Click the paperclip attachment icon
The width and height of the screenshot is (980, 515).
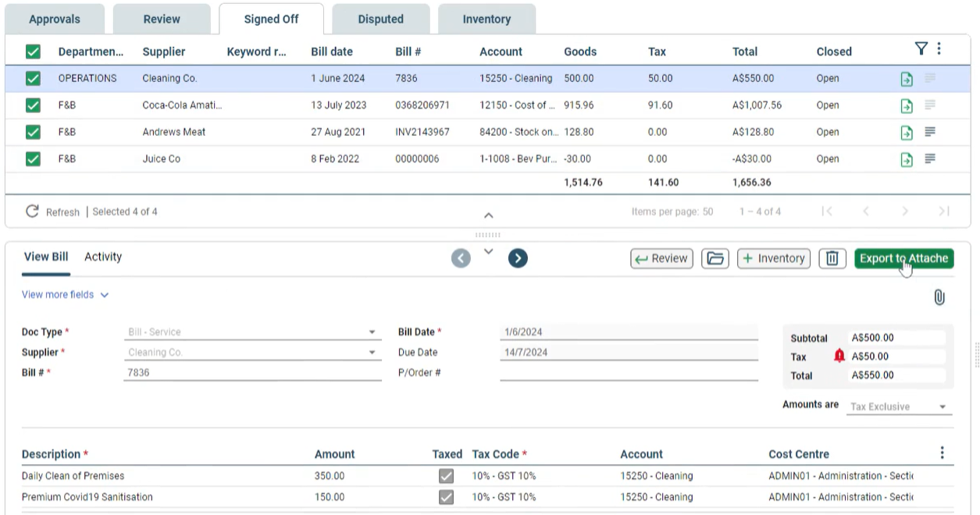(939, 297)
